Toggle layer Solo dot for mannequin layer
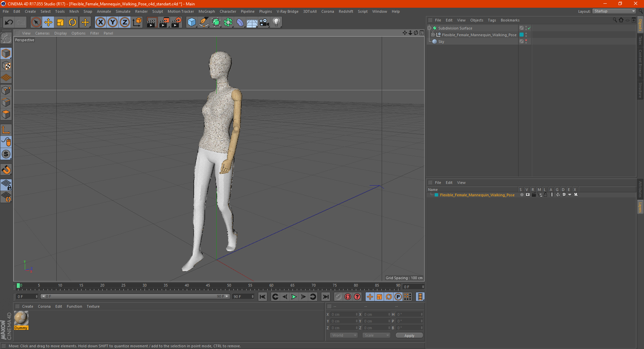 pos(522,195)
